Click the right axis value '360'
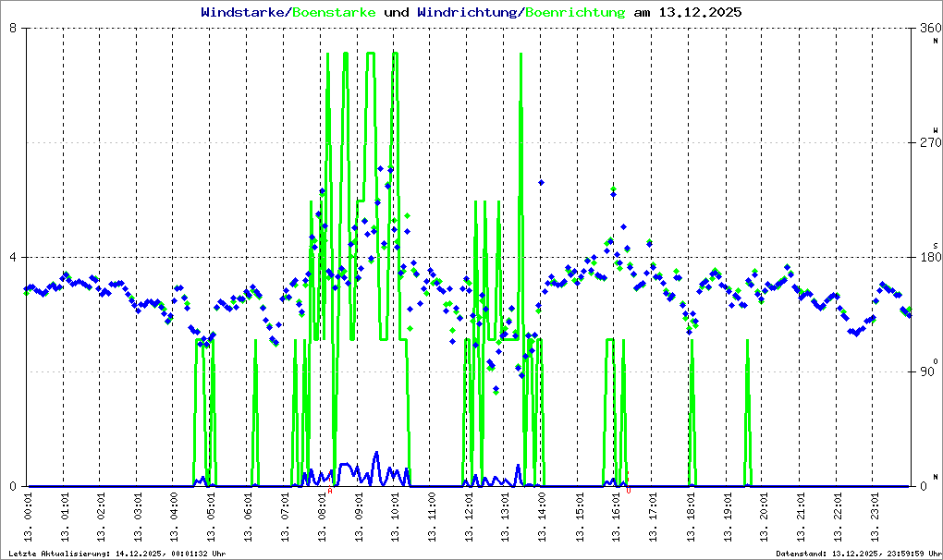 pos(930,28)
